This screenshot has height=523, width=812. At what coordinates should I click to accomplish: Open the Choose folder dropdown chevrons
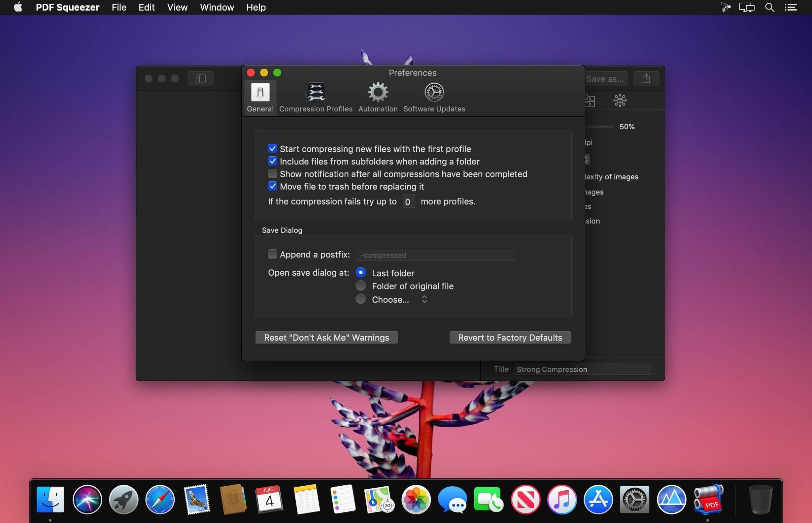(424, 299)
